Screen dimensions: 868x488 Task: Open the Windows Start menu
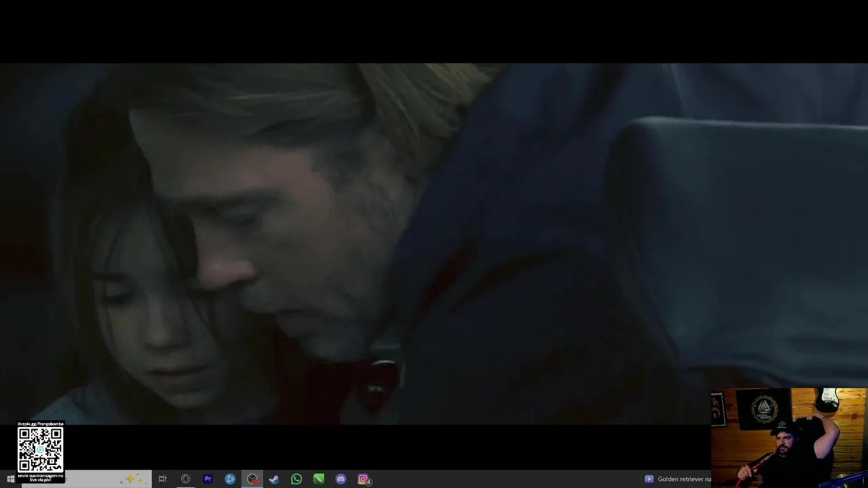[x=10, y=479]
